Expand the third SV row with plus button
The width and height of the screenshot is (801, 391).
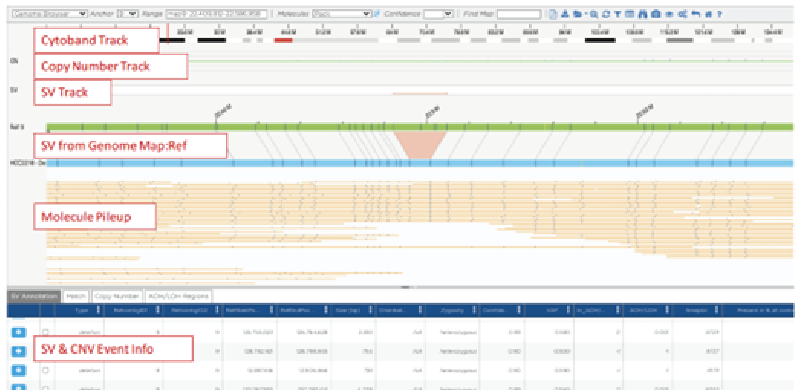19,370
